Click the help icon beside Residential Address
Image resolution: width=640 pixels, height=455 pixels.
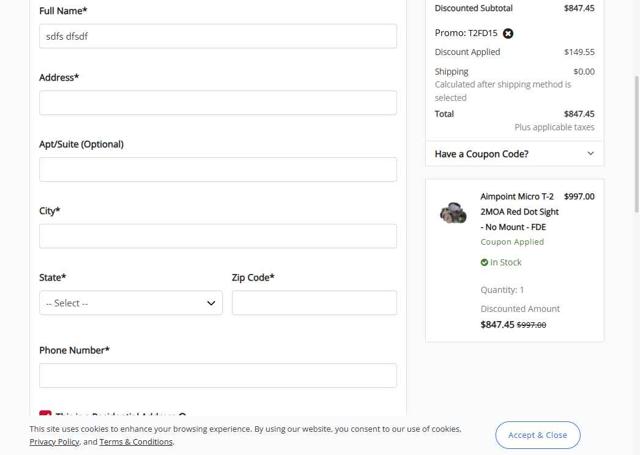(182, 415)
